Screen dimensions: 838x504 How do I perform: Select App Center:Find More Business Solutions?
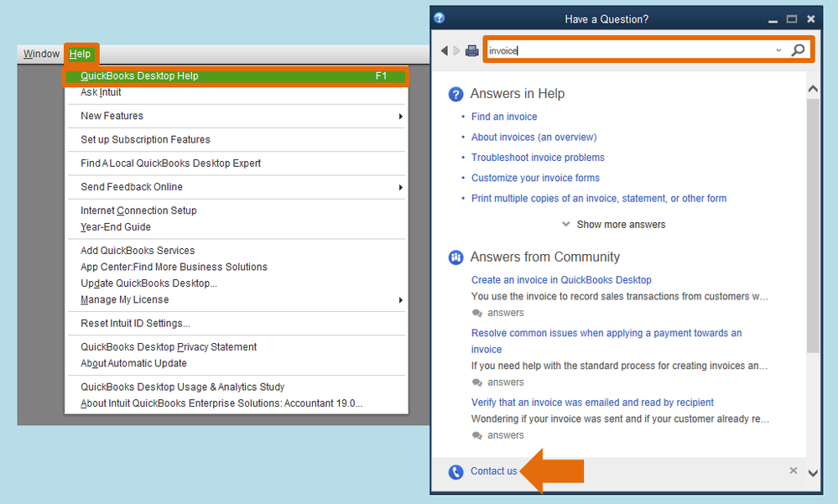[237, 267]
